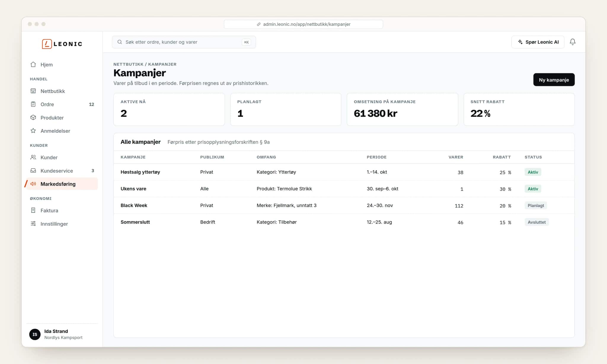The height and width of the screenshot is (364, 607).
Task: Click the Ordre clipboard icon
Action: [x=33, y=104]
